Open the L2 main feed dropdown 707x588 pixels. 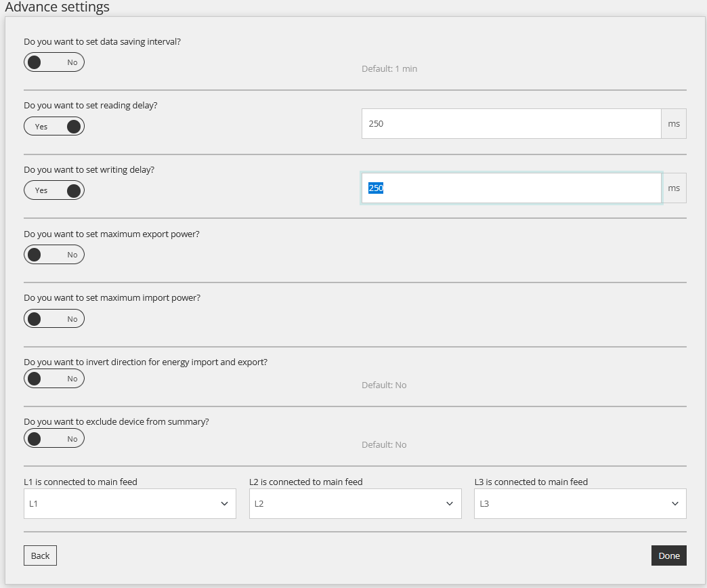[x=356, y=504]
